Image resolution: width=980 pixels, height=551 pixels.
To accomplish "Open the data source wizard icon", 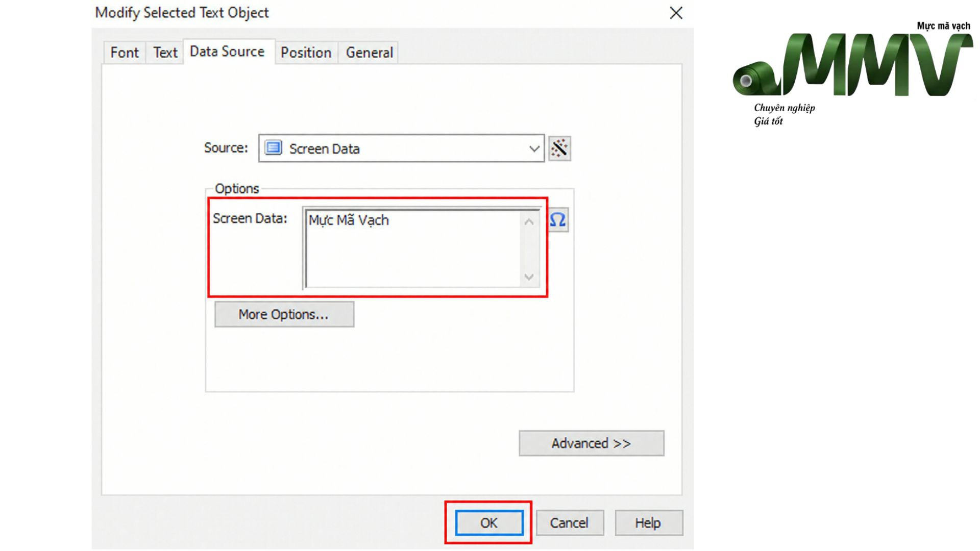I will (x=559, y=148).
